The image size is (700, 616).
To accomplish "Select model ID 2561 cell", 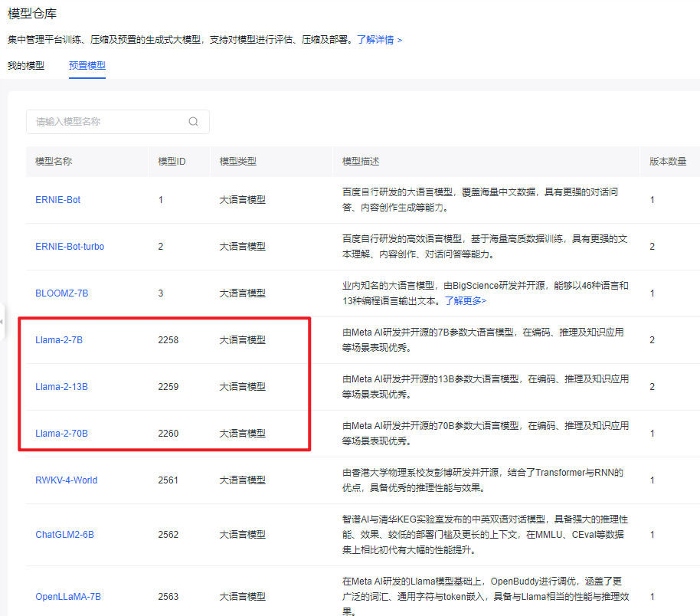I will [168, 480].
